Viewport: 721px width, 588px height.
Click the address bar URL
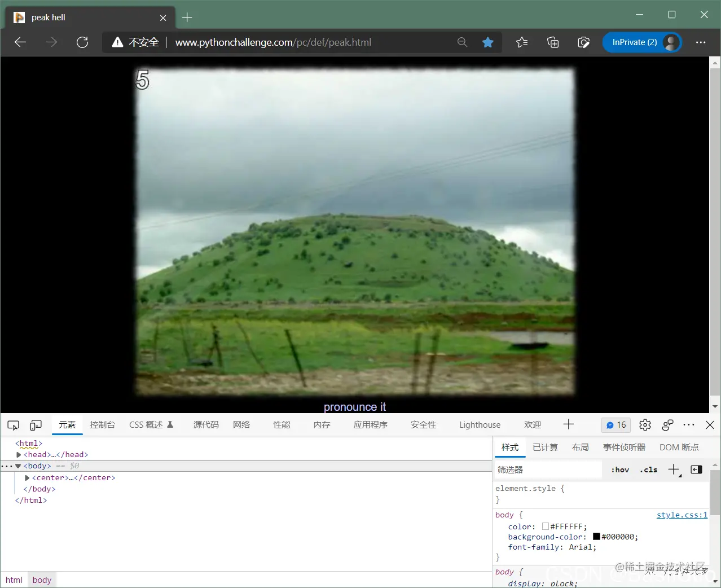coord(273,42)
